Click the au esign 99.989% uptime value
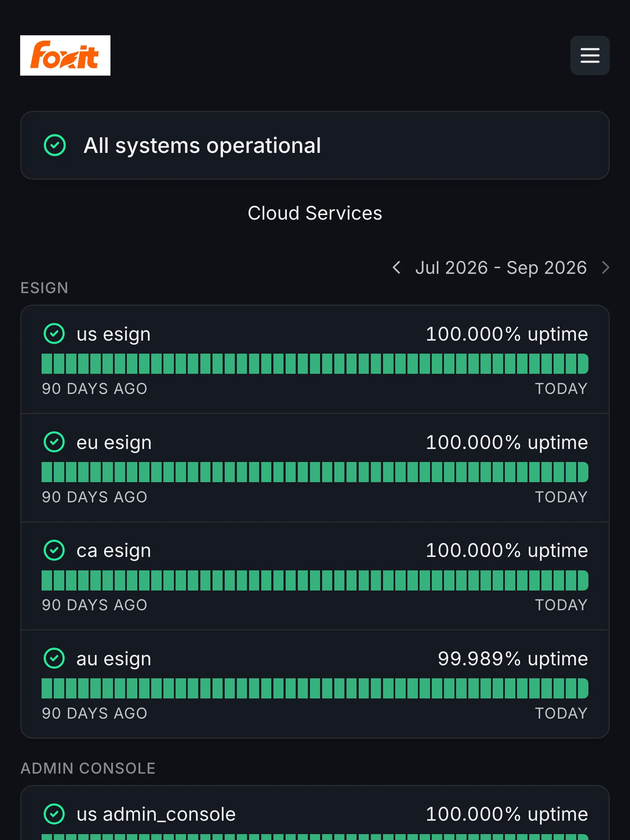Screen dimensions: 630x840 pos(513,659)
